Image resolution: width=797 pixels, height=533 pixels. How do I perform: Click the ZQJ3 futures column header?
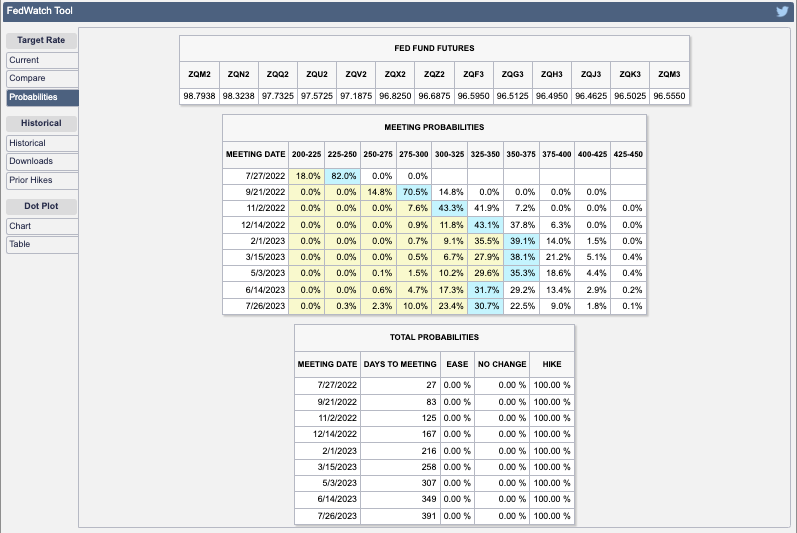click(x=591, y=74)
